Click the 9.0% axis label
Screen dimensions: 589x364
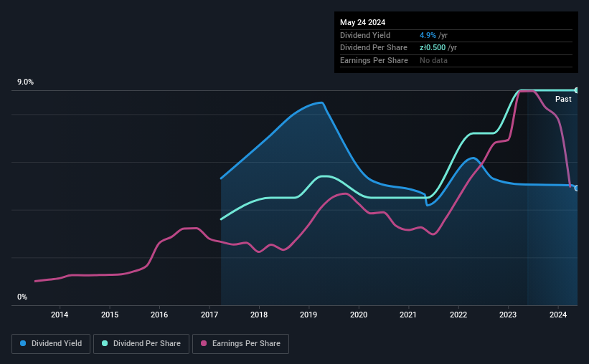click(25, 82)
